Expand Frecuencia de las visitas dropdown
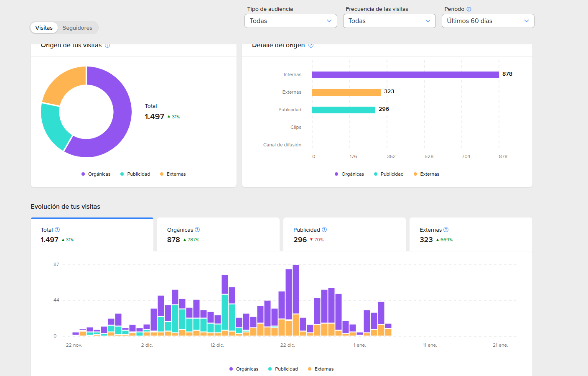588x376 pixels. (389, 21)
